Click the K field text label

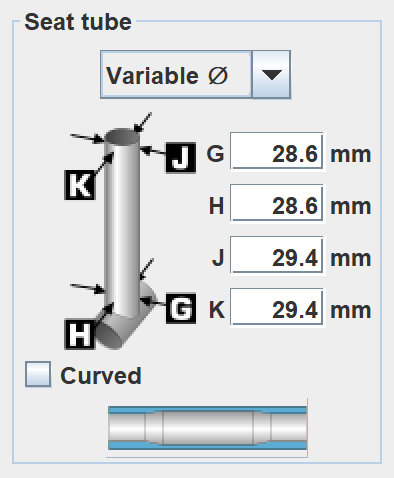coord(217,310)
